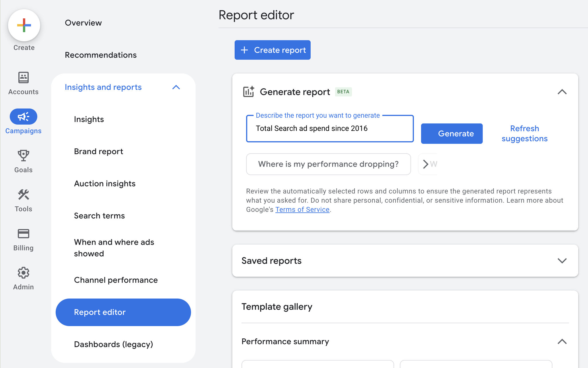Open the Tools wrench icon

24,195
